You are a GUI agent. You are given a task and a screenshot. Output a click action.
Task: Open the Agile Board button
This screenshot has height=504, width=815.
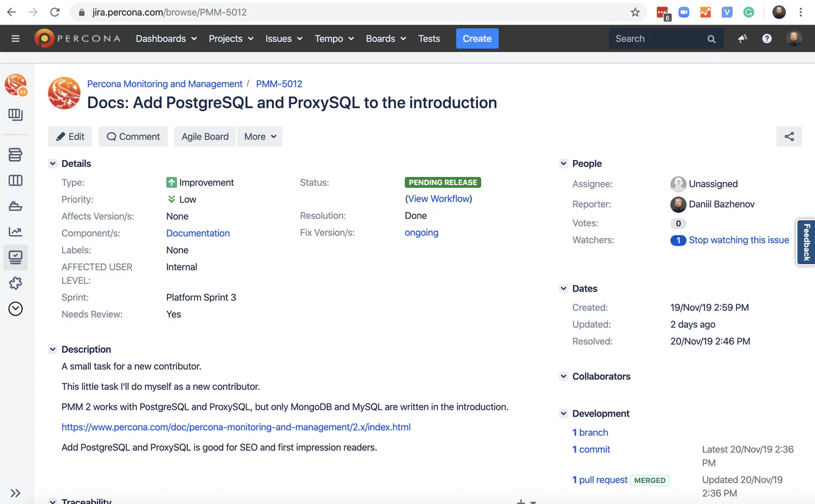click(205, 136)
